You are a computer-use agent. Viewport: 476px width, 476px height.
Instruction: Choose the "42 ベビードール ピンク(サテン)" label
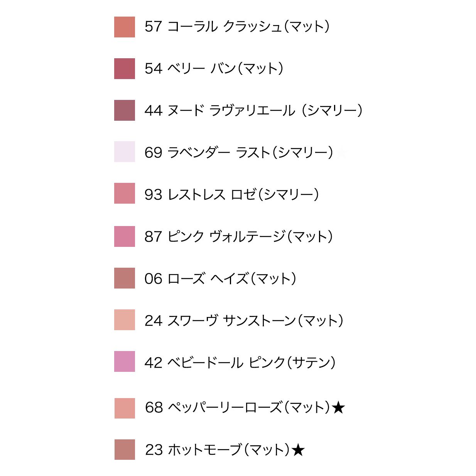coord(240,363)
